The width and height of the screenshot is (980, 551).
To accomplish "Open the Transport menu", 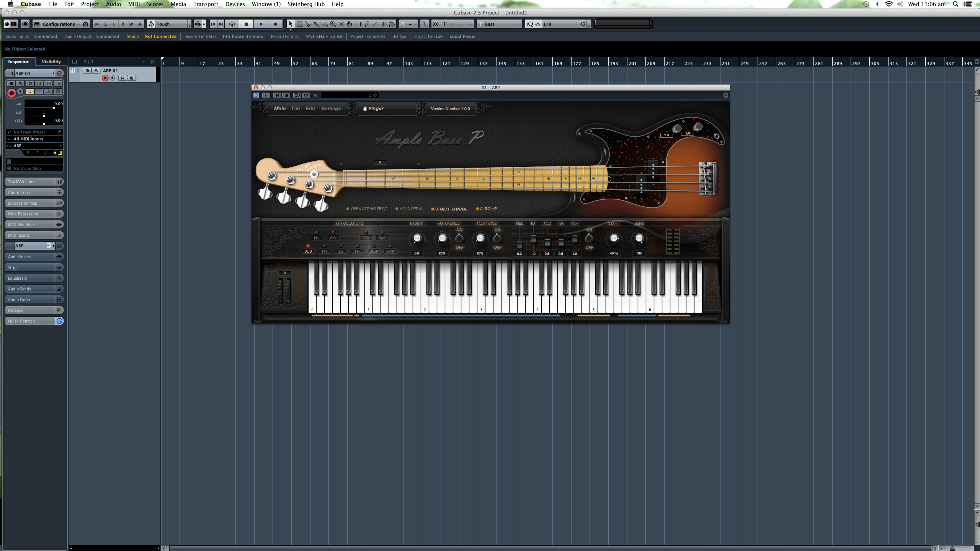I will [206, 4].
